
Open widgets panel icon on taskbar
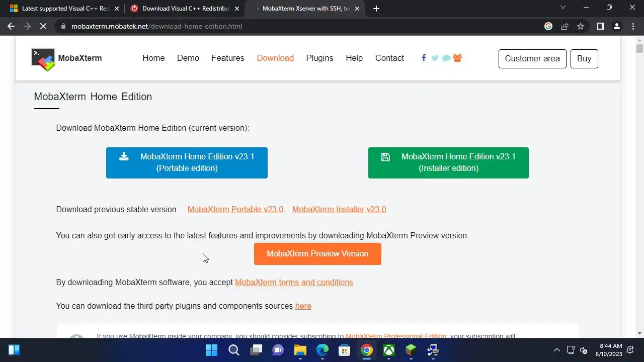[14, 350]
